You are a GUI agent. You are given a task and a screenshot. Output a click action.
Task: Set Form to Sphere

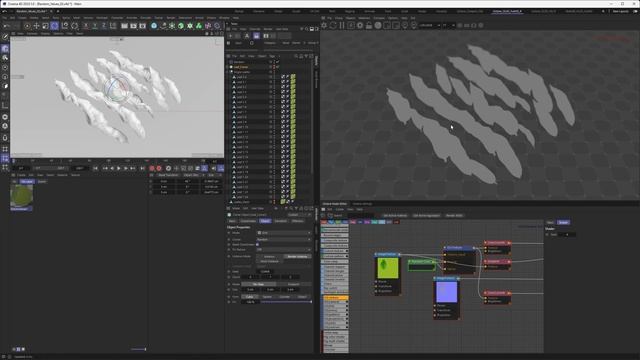(x=267, y=297)
